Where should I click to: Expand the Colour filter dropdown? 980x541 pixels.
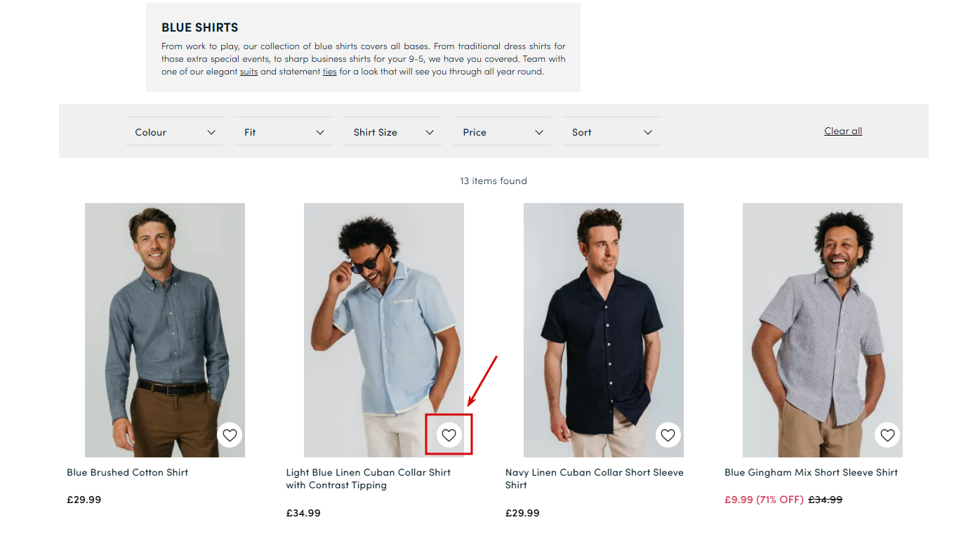click(174, 132)
